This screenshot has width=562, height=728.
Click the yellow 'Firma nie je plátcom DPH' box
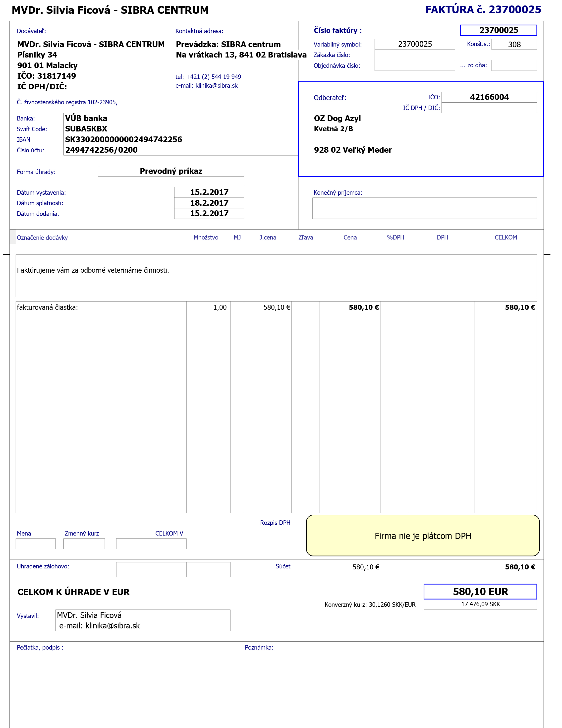[422, 536]
